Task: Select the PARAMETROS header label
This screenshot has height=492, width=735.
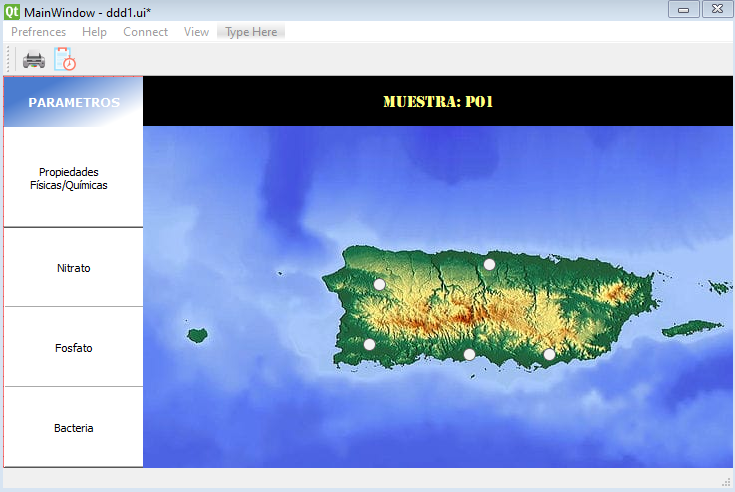Action: (x=74, y=102)
